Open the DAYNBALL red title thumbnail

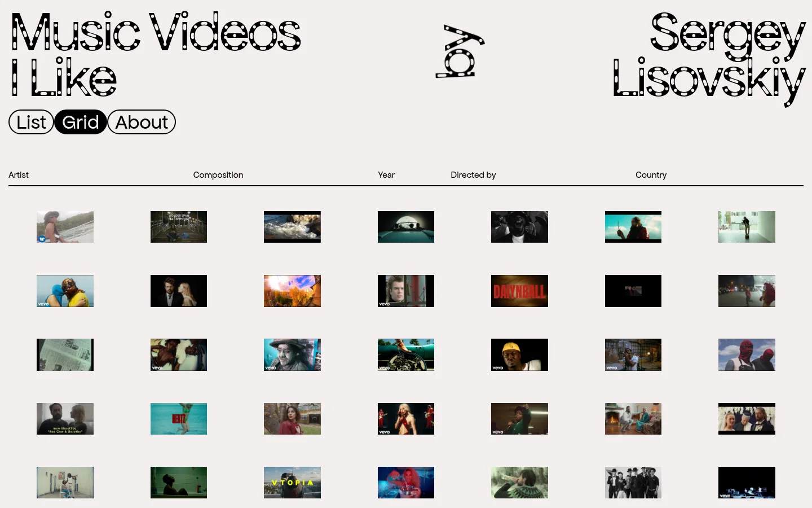(519, 291)
